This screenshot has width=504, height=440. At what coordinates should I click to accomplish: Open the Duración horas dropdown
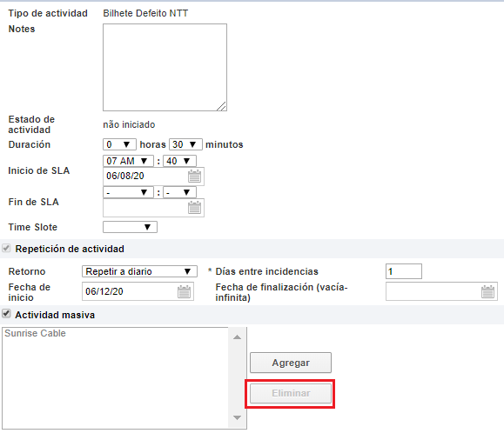(119, 144)
